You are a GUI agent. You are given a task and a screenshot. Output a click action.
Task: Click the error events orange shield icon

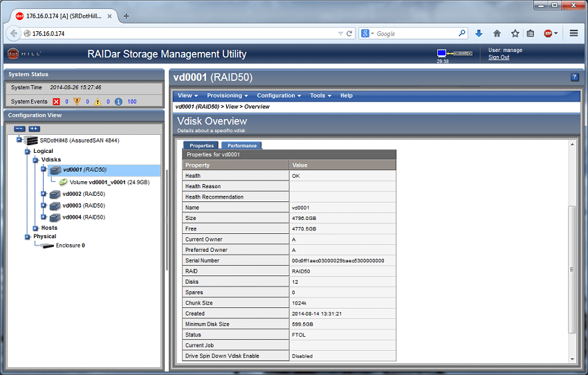point(77,101)
